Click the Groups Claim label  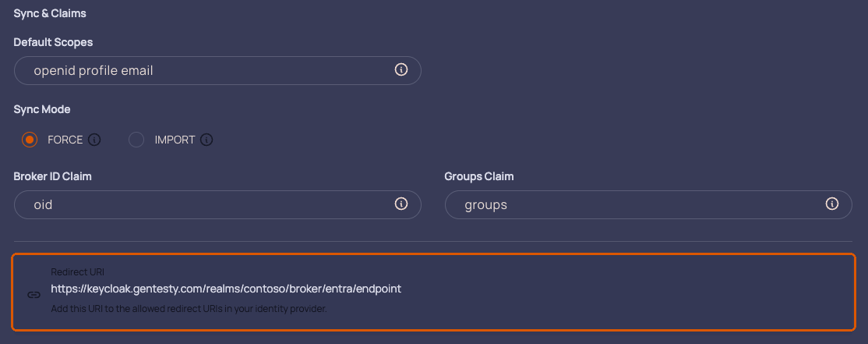[479, 176]
